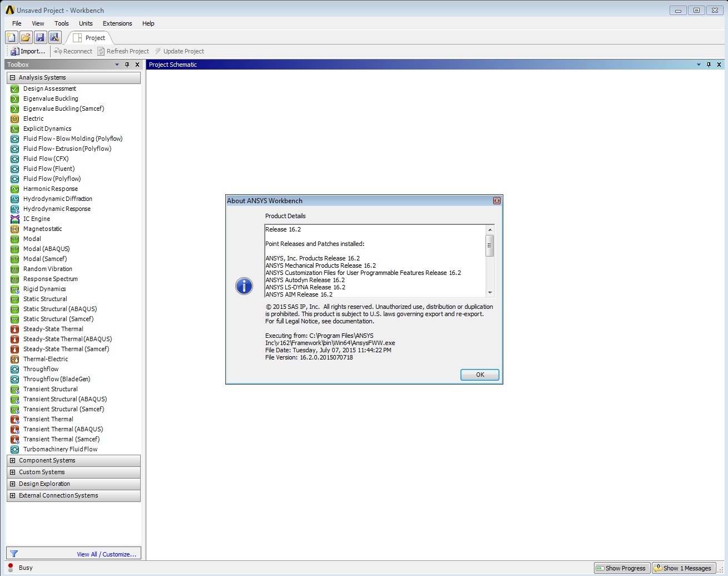
Task: Click the Show Progress button
Action: pos(622,568)
